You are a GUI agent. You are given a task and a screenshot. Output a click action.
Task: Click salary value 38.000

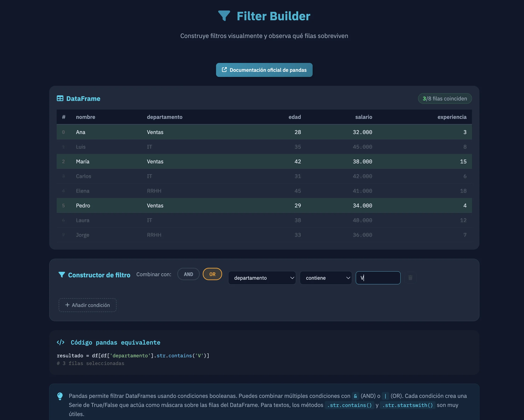[362, 162]
